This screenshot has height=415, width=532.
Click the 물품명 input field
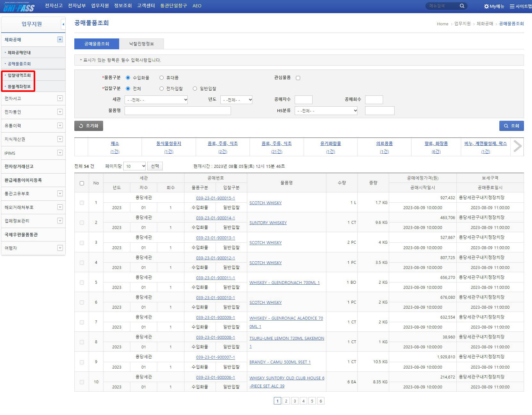pos(178,111)
